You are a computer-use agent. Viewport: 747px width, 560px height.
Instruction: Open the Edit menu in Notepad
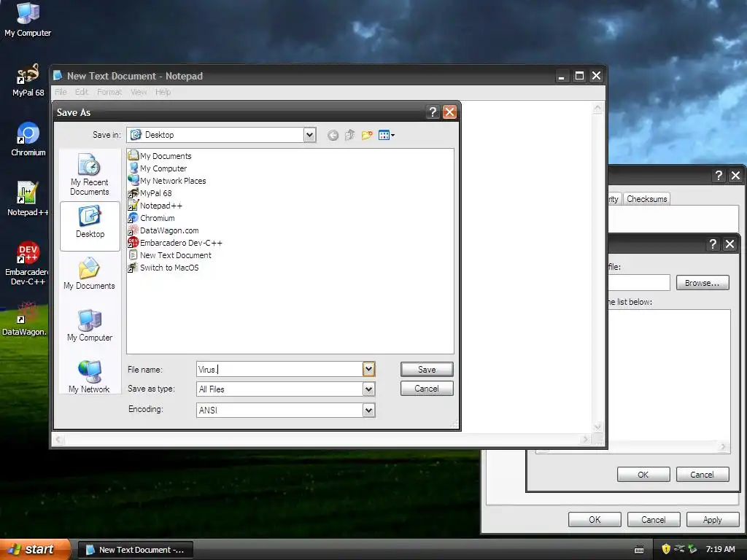pyautogui.click(x=82, y=92)
